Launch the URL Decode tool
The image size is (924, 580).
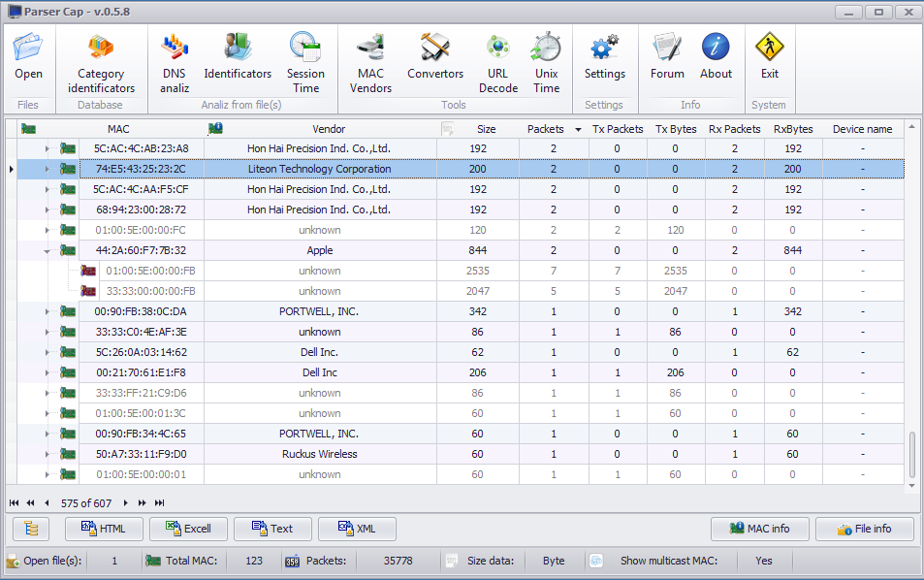(x=497, y=58)
